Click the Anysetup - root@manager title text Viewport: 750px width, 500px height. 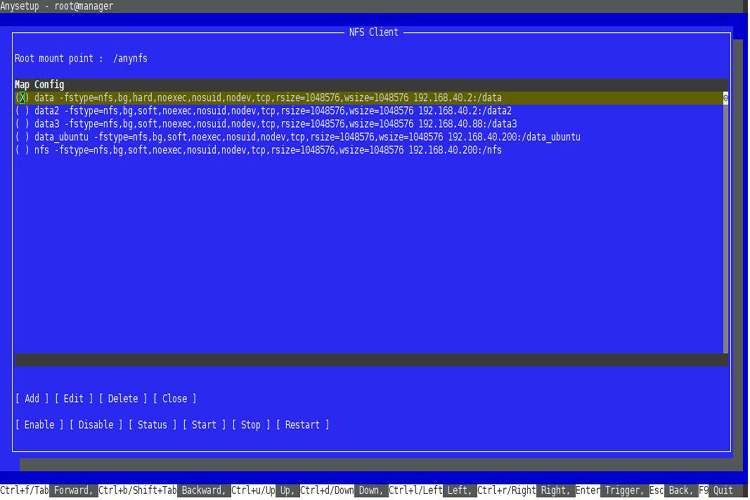(x=56, y=6)
